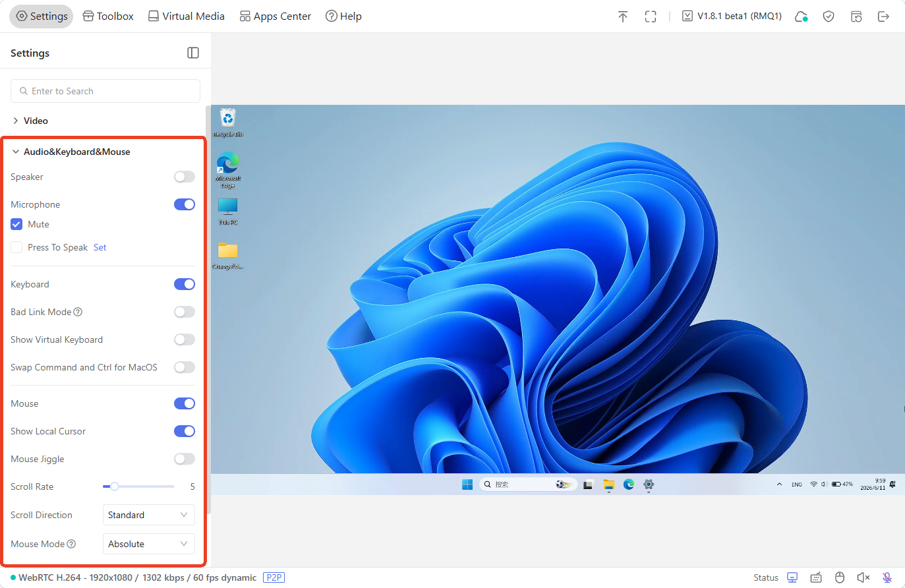
Task: Expand the remote system tray chevron
Action: click(x=779, y=485)
